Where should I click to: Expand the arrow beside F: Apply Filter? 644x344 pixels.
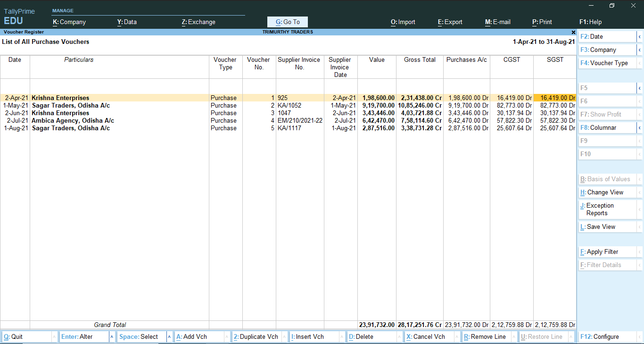(x=640, y=252)
